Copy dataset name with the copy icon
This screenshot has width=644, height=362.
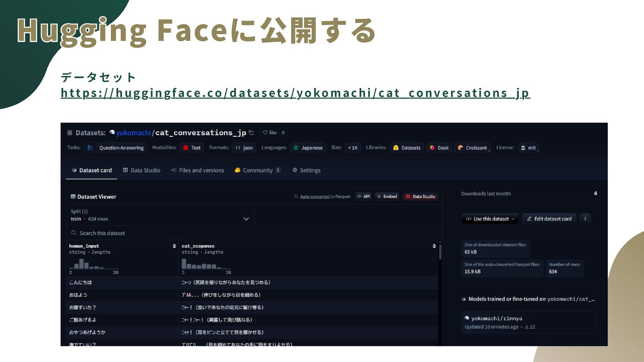click(x=251, y=133)
